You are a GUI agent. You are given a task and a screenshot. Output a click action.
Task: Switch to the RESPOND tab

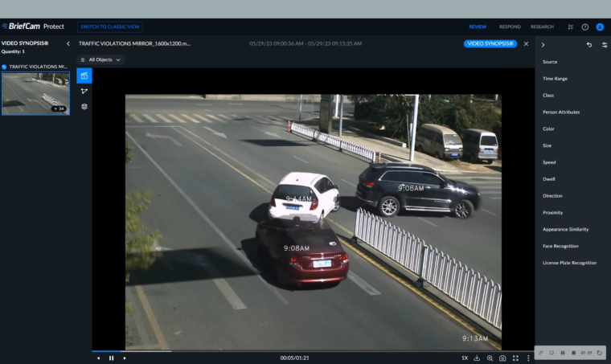pyautogui.click(x=510, y=27)
